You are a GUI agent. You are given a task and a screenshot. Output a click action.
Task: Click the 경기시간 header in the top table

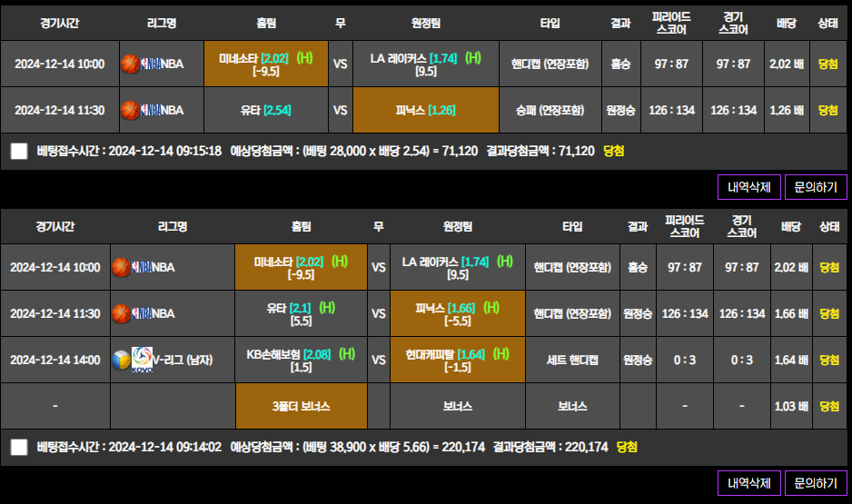point(59,23)
